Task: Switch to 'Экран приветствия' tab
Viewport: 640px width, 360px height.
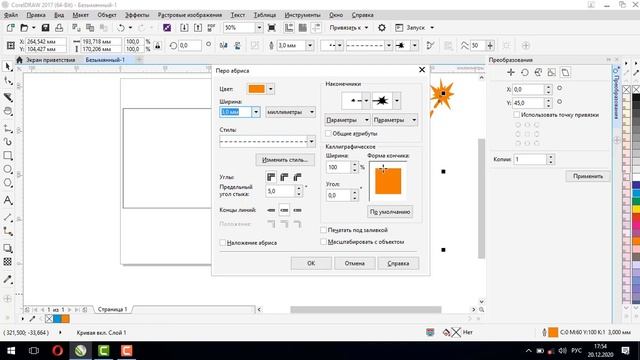Action: click(x=51, y=60)
